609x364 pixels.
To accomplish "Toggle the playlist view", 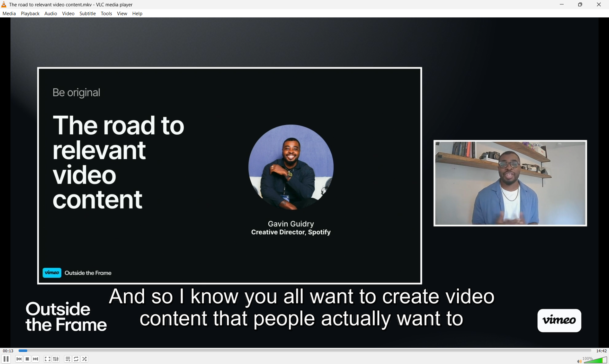I will point(68,359).
